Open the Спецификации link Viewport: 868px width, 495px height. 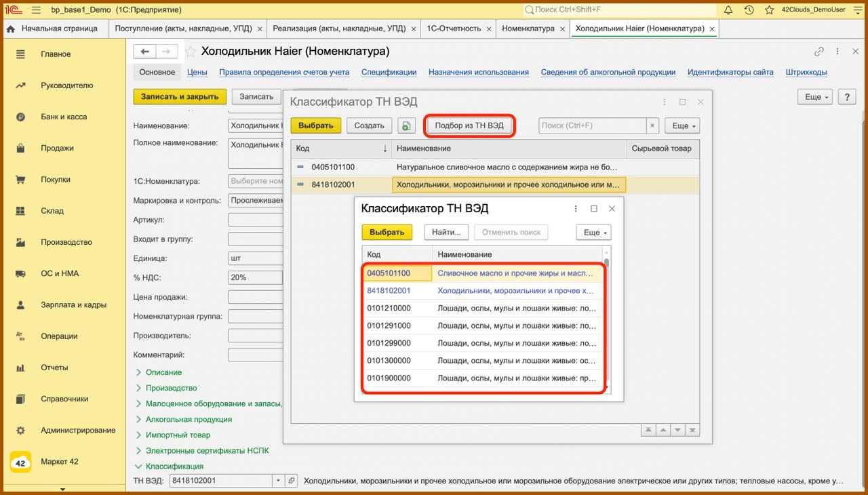click(389, 73)
